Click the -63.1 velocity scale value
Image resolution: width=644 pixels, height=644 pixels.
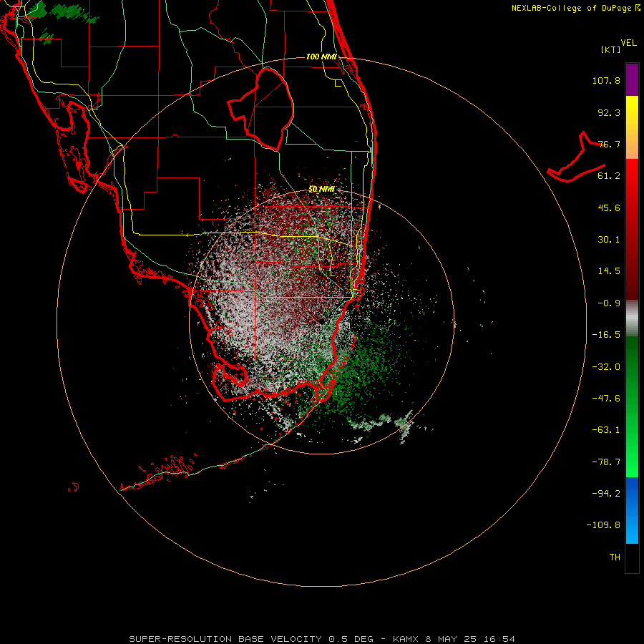(x=606, y=430)
